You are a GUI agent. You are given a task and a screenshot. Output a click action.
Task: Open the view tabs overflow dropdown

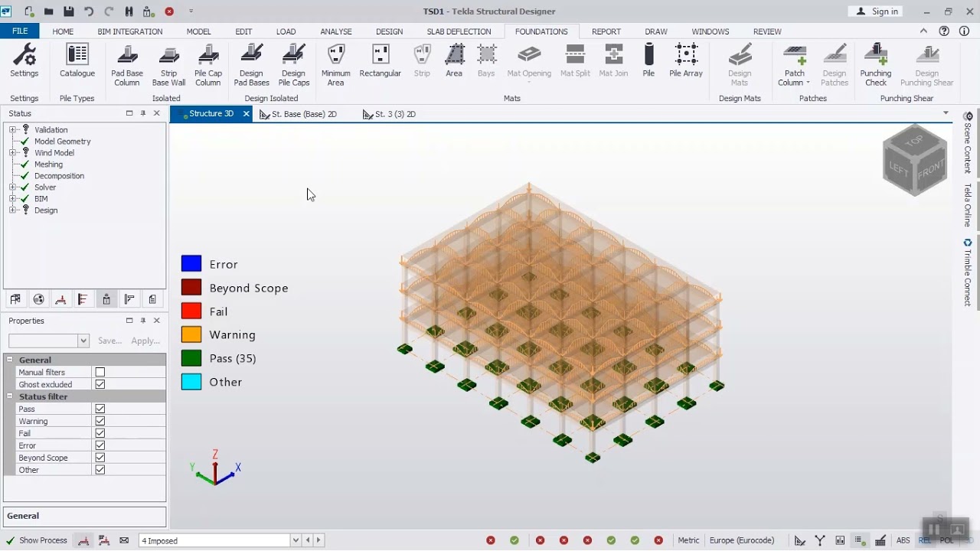coord(946,113)
